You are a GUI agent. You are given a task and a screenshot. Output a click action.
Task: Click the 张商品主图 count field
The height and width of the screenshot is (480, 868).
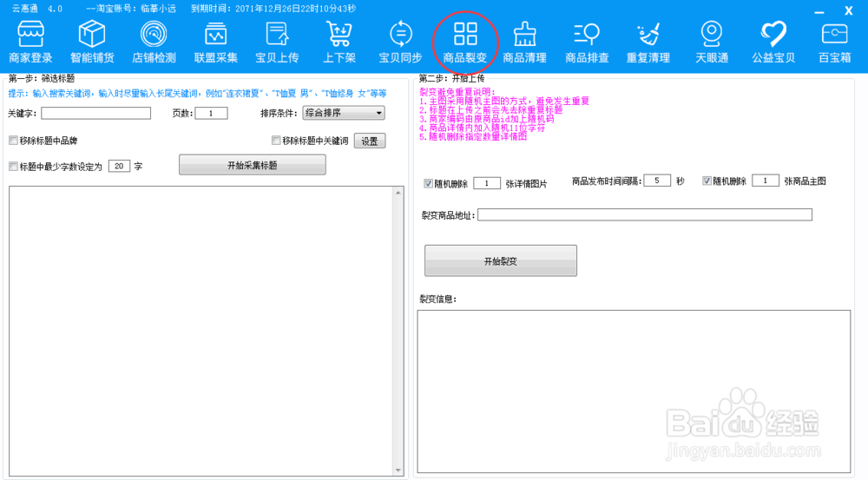pos(765,181)
